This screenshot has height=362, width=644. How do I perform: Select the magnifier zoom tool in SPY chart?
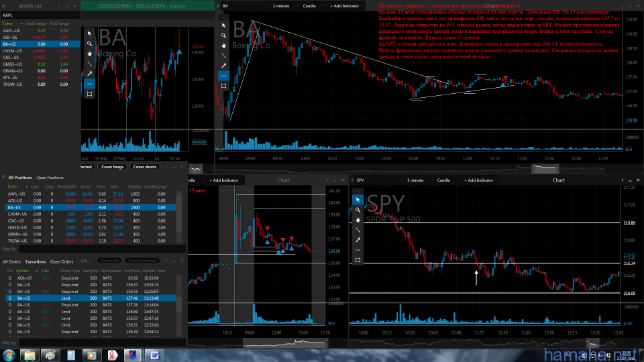click(x=358, y=210)
